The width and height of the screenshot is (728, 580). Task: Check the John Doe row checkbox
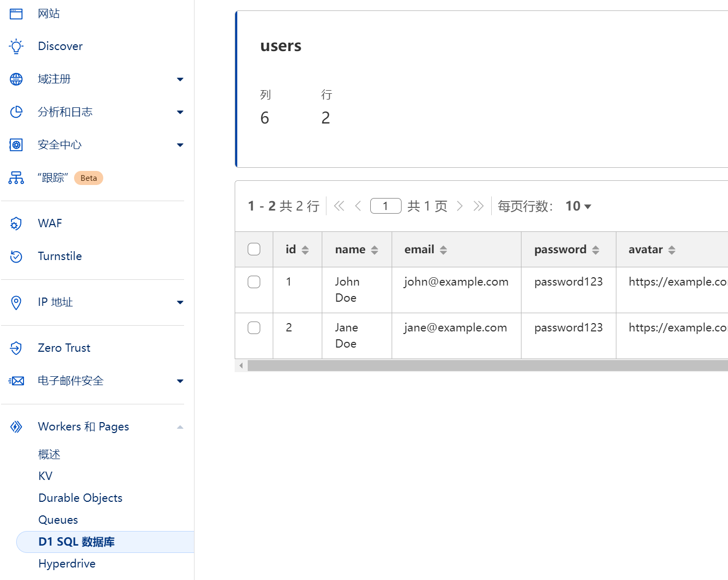tap(254, 282)
